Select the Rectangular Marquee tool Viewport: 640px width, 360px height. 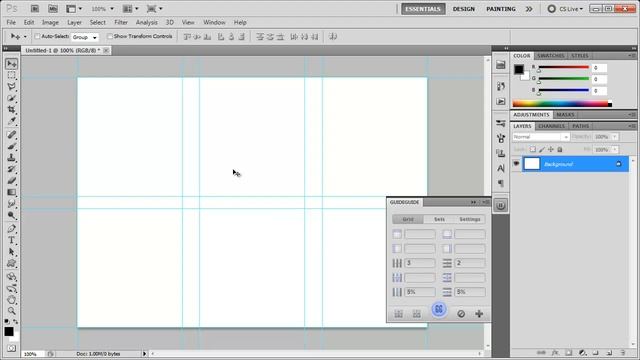[x=11, y=76]
